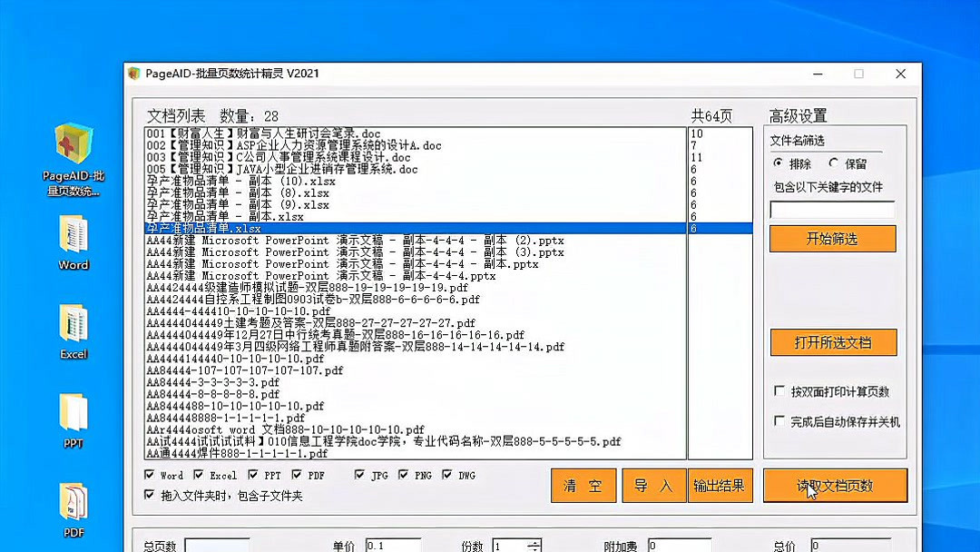
Task: Click 开始筛选 to start filtering
Action: pyautogui.click(x=831, y=239)
